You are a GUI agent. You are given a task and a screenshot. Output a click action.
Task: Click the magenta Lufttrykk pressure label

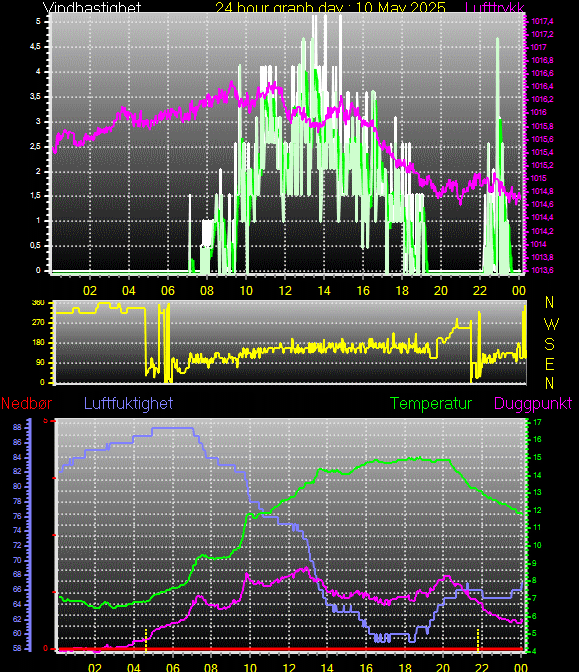point(495,7)
